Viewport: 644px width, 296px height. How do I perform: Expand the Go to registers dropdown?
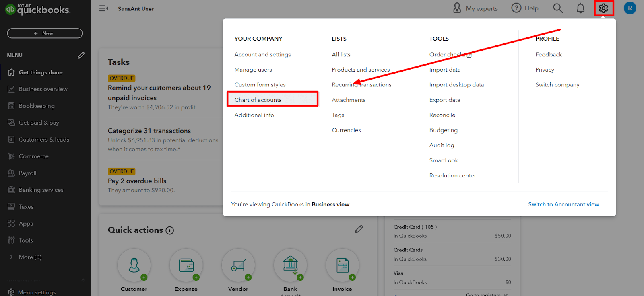coord(487,294)
